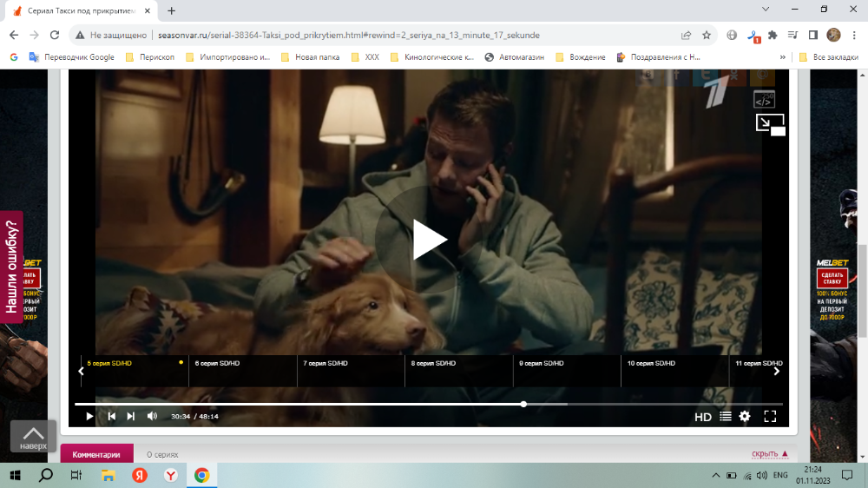Select 10 серия SD/HD
Viewport: 868px width, 488px height.
(x=675, y=371)
